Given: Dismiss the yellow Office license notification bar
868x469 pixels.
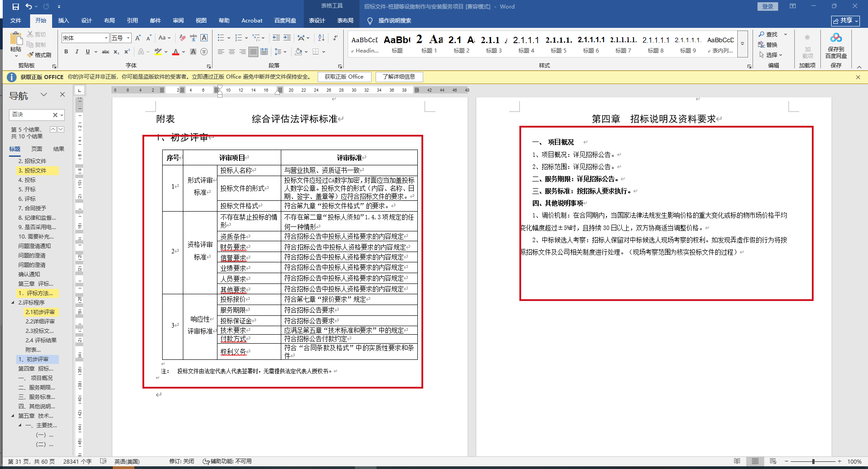Looking at the screenshot, I should click(x=858, y=77).
